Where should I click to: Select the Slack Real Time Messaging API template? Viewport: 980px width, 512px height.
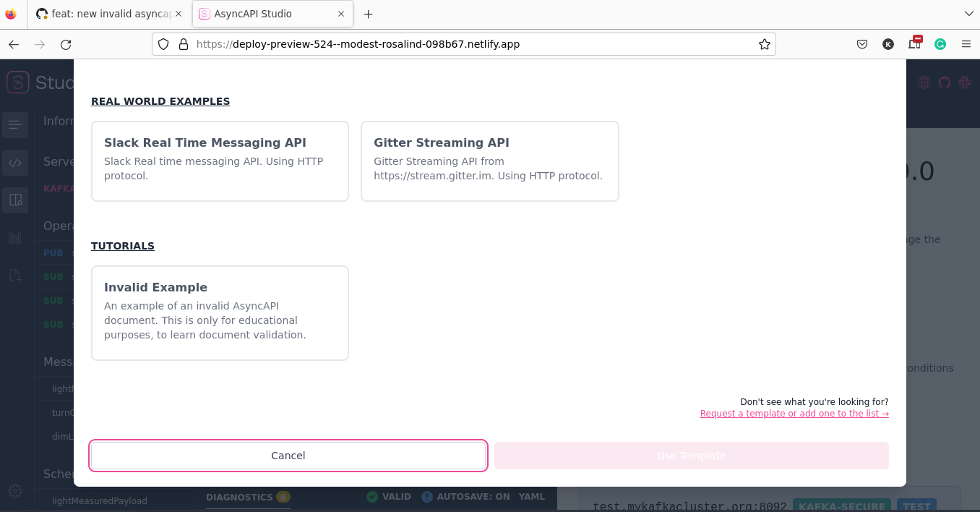[220, 161]
